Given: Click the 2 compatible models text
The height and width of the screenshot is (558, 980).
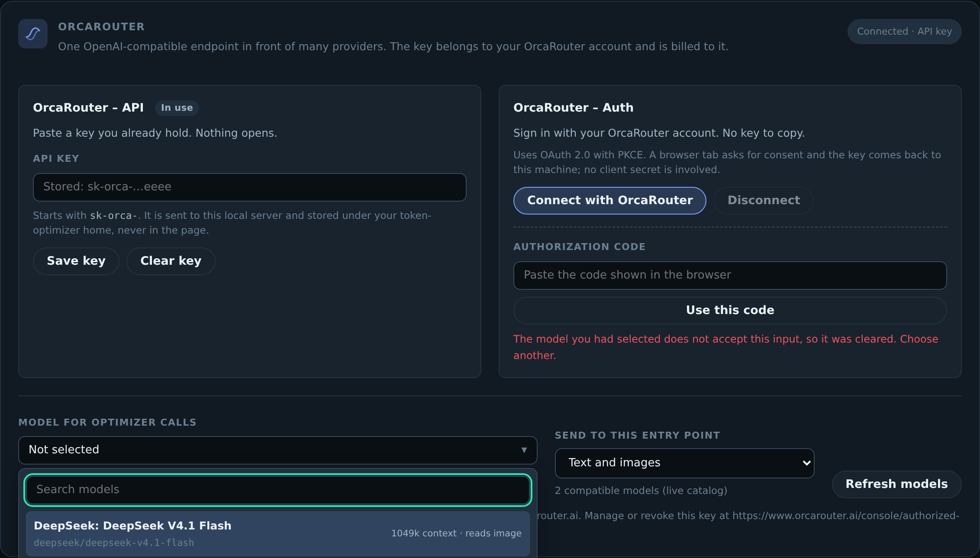Looking at the screenshot, I should point(641,491).
